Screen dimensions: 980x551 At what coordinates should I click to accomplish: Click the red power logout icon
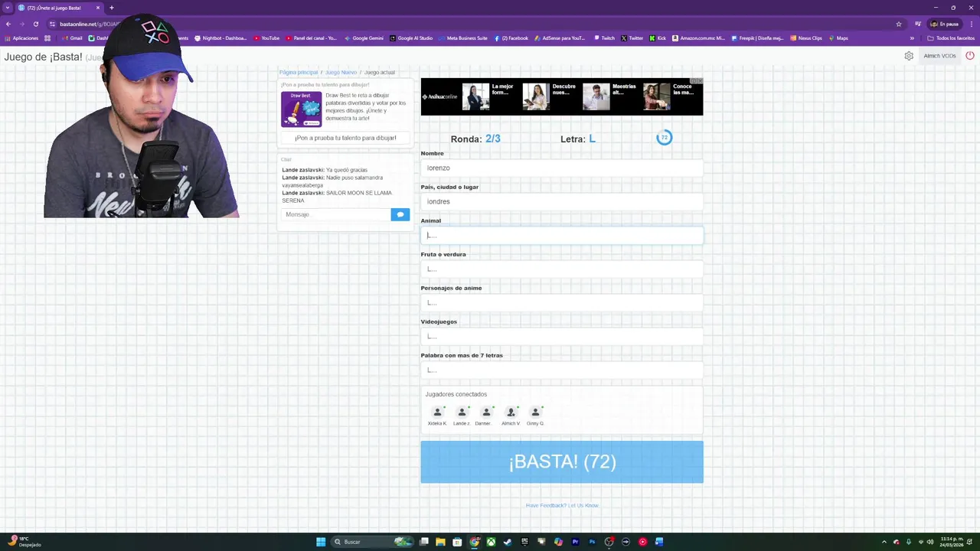tap(970, 56)
